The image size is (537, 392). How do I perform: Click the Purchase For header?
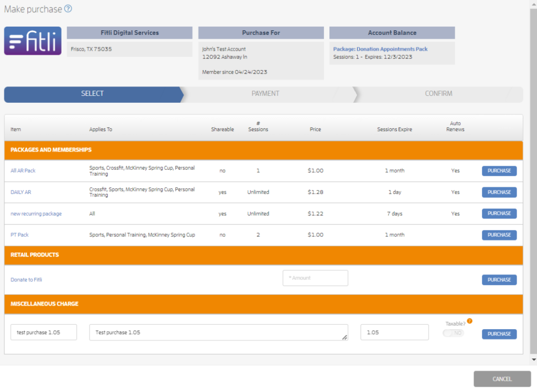tap(261, 33)
